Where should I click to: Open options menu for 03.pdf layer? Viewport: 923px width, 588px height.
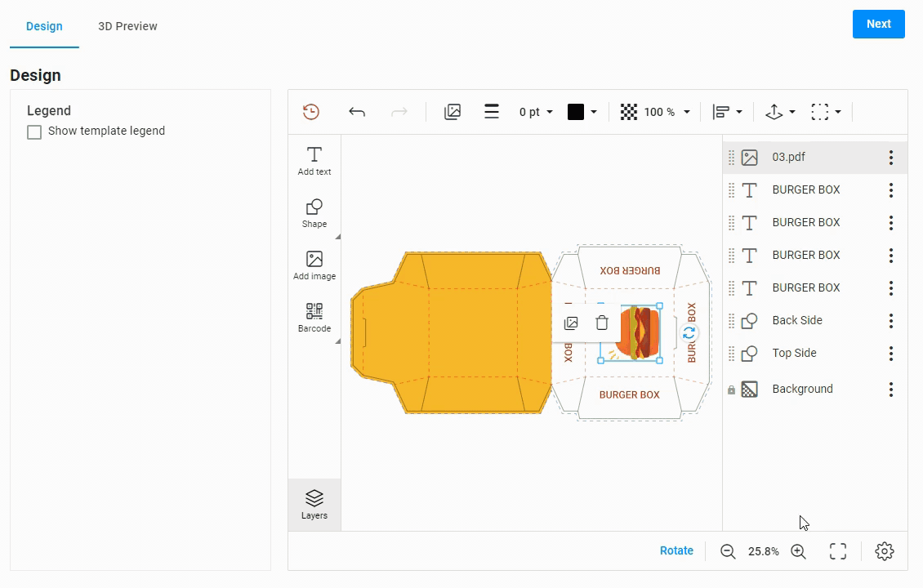[x=891, y=157]
